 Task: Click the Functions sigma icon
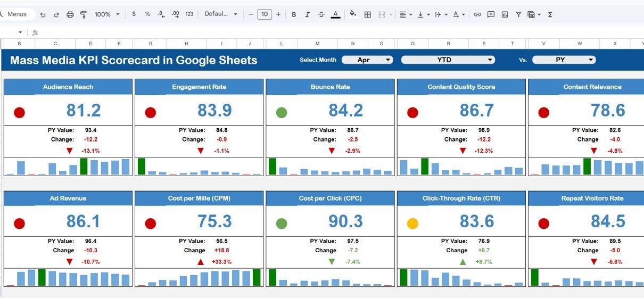point(550,14)
